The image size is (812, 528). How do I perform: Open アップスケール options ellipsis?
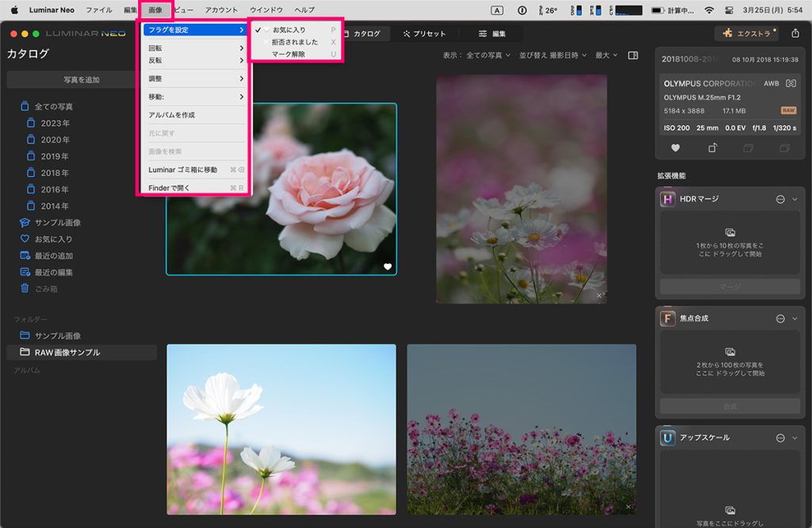pos(780,438)
